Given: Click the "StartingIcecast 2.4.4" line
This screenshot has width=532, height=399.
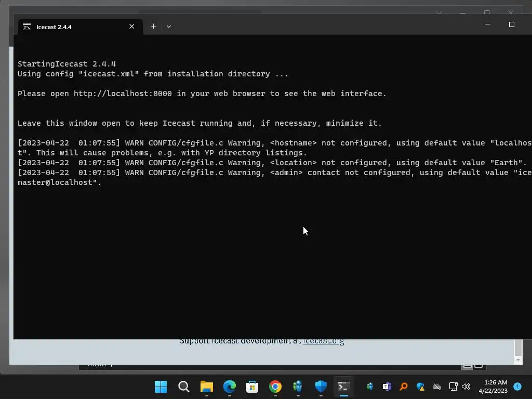Looking at the screenshot, I should [x=66, y=64].
